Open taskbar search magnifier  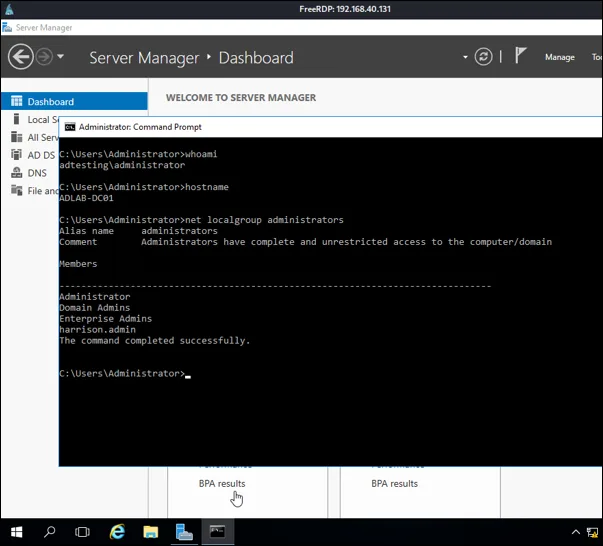[49, 532]
